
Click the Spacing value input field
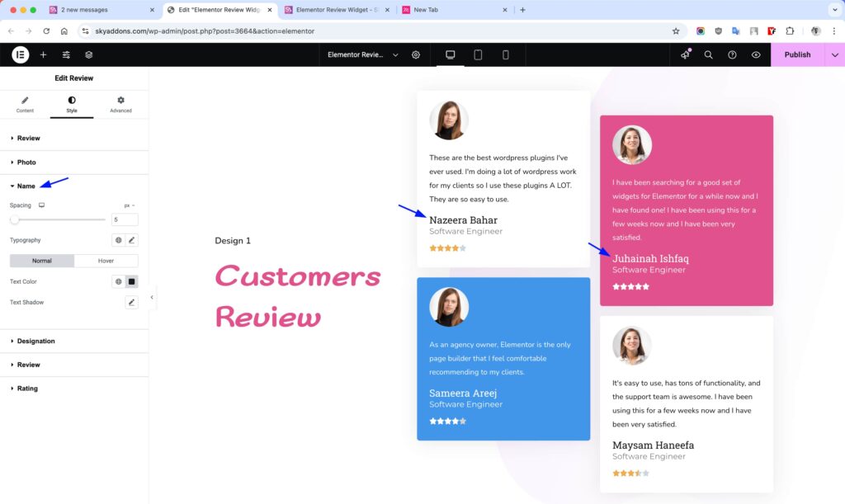[125, 219]
